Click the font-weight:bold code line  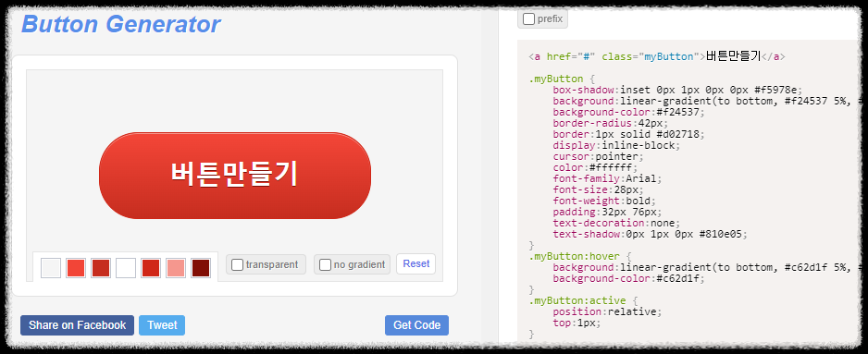click(x=604, y=201)
